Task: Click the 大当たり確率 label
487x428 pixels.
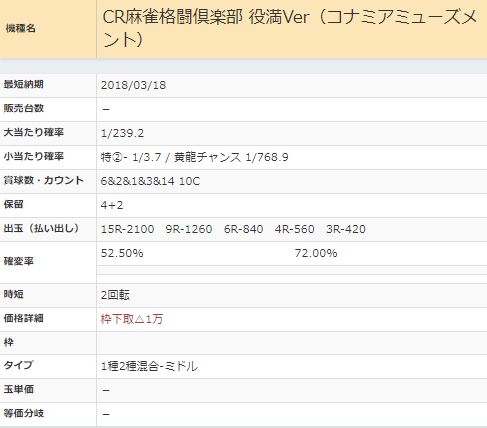Action: [x=33, y=132]
